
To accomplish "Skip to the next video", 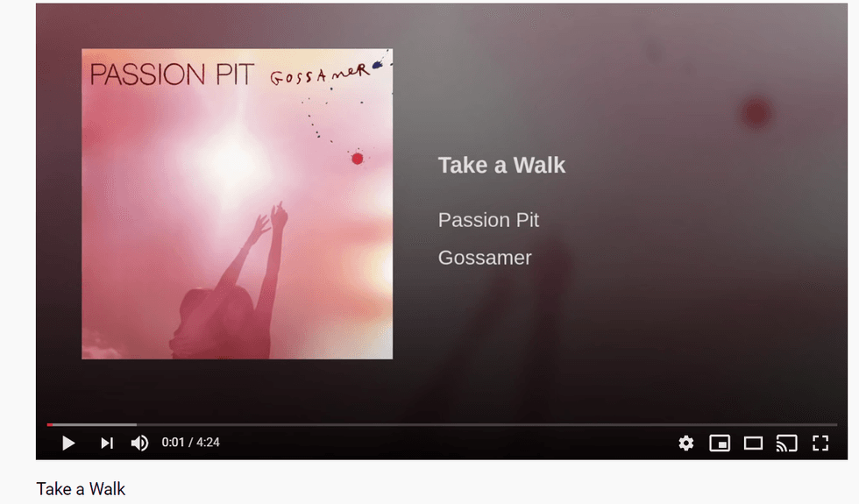I will [107, 443].
